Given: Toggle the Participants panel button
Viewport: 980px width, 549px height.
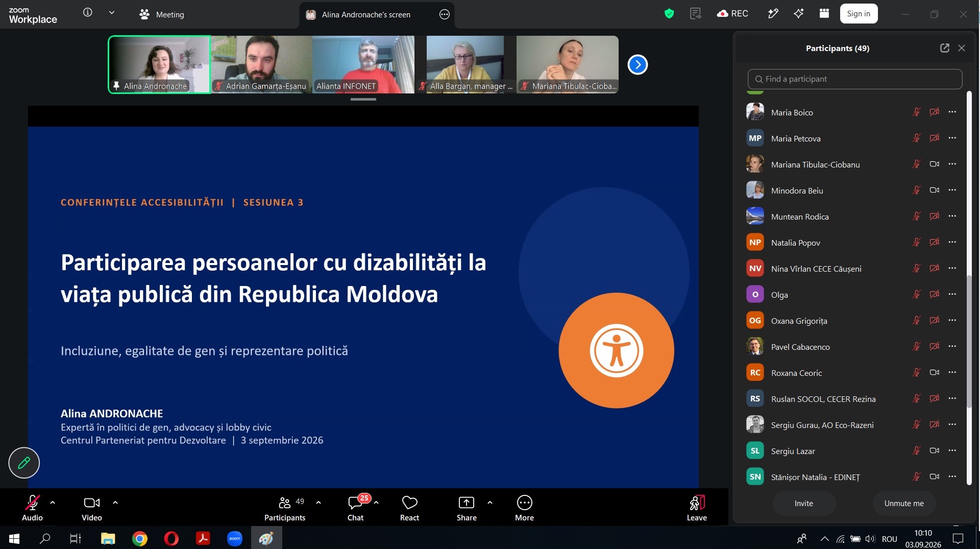Looking at the screenshot, I should pos(285,508).
